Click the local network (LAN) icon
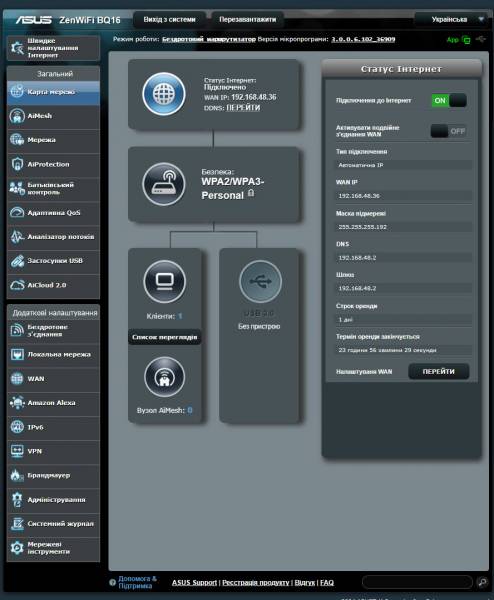The image size is (494, 600). 17,355
